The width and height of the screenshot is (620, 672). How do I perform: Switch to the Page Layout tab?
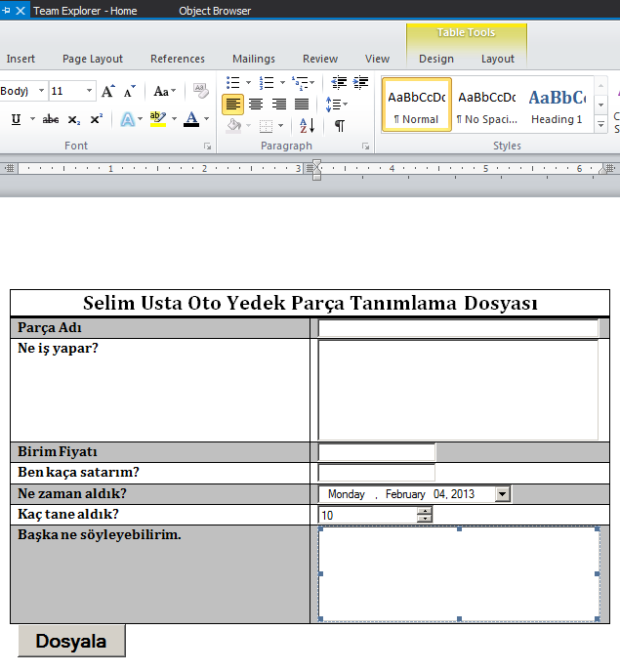tap(93, 59)
